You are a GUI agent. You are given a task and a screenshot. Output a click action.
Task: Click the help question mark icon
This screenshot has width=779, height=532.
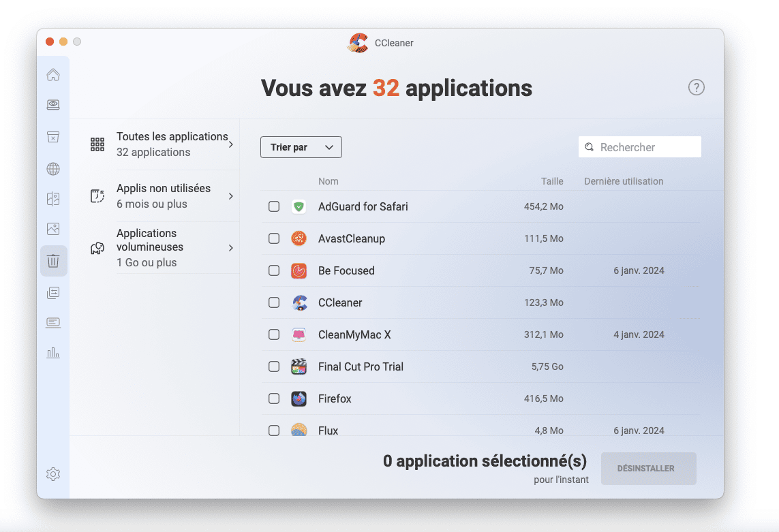click(696, 87)
